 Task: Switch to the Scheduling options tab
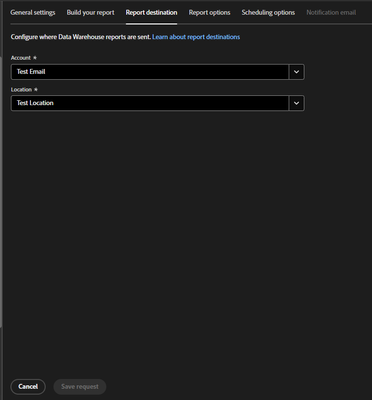point(268,13)
